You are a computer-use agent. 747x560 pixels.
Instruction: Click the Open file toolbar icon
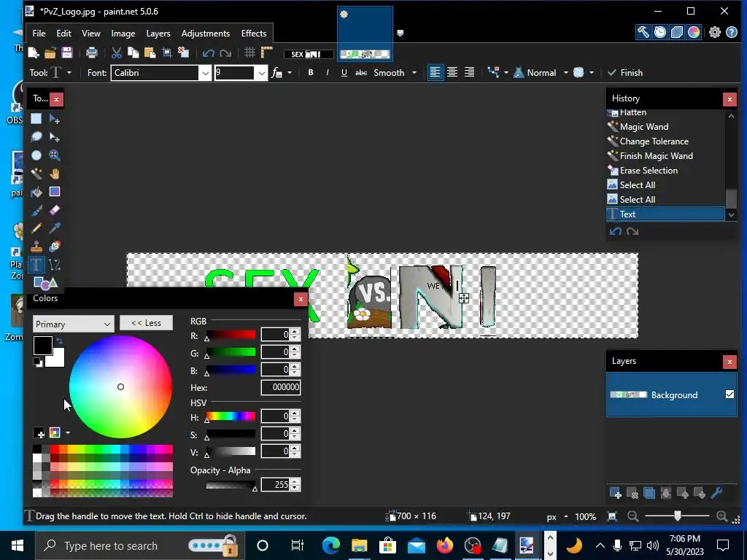point(50,52)
